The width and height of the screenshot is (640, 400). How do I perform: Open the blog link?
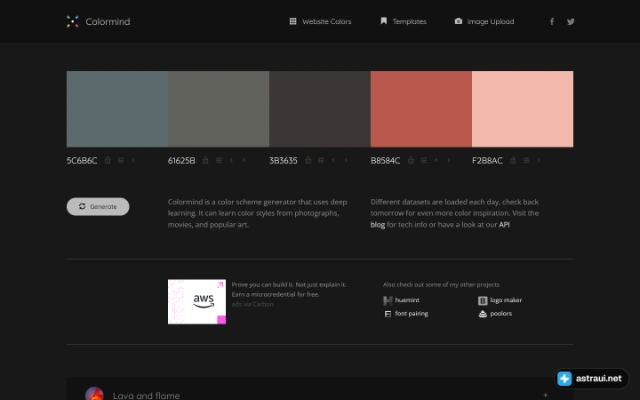click(x=378, y=224)
